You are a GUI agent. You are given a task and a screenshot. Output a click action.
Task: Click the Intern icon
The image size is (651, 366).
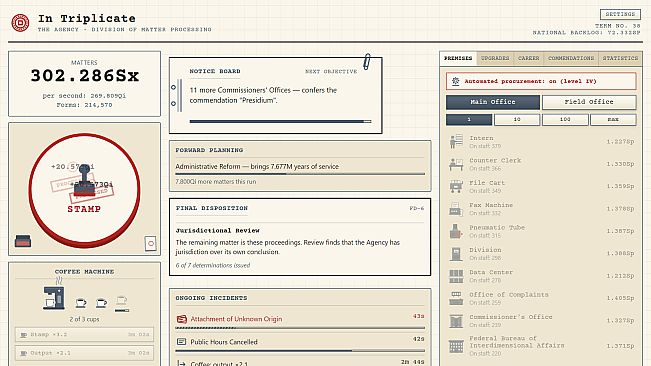(x=456, y=141)
